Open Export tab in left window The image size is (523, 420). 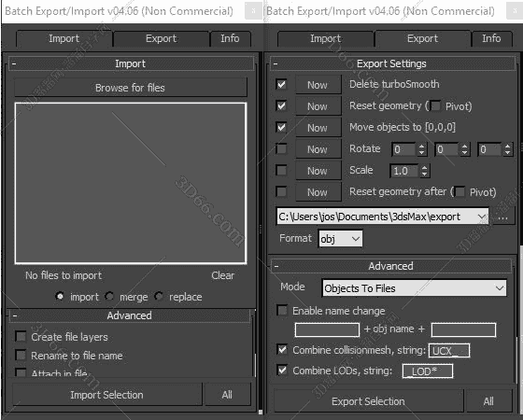(161, 38)
